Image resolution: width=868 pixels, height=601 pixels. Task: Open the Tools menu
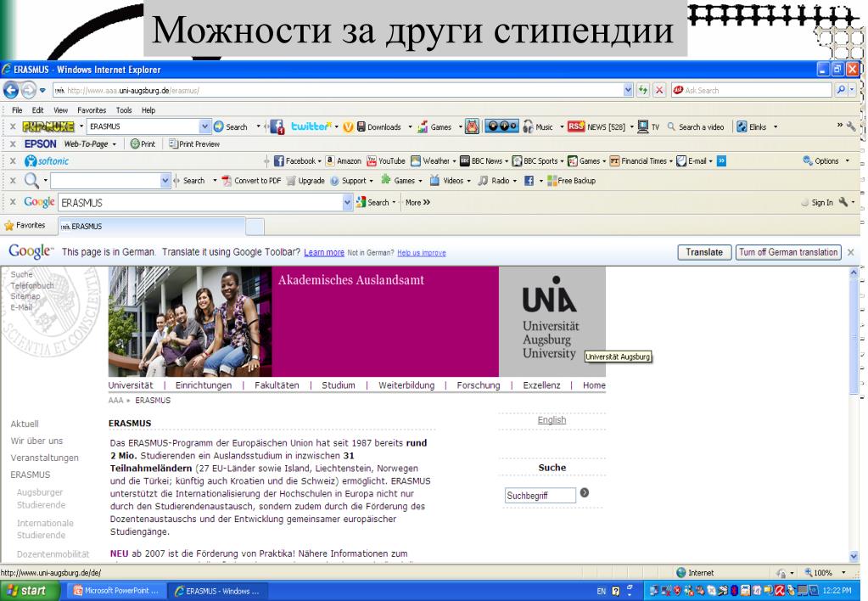[124, 110]
